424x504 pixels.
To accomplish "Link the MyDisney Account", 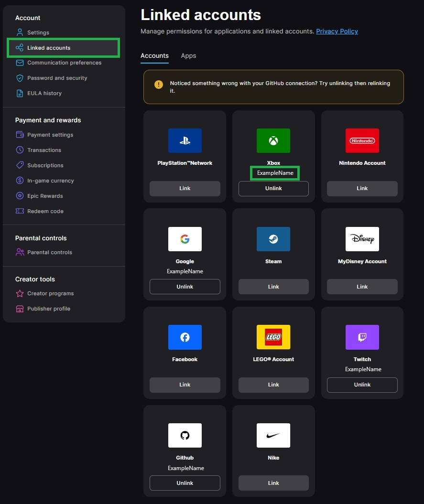I will [362, 287].
